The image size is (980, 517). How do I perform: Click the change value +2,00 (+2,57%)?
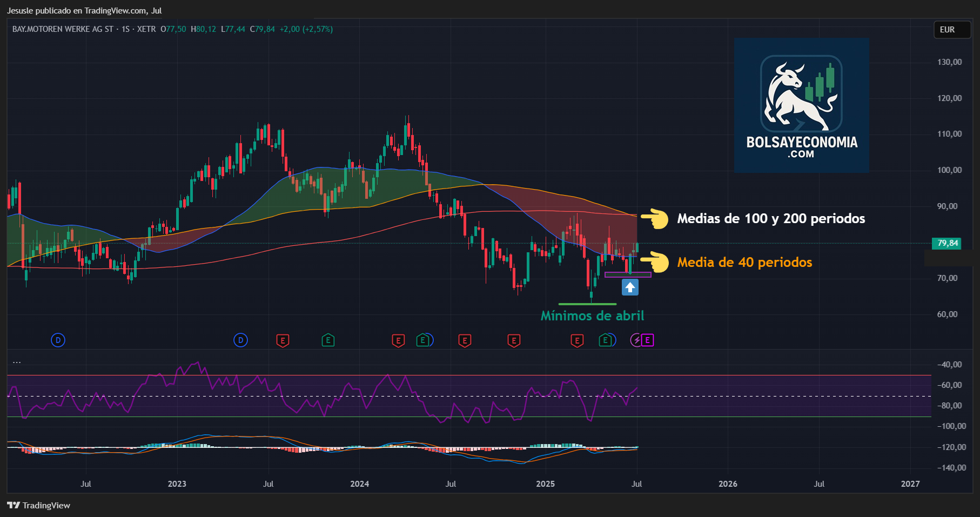(x=306, y=29)
